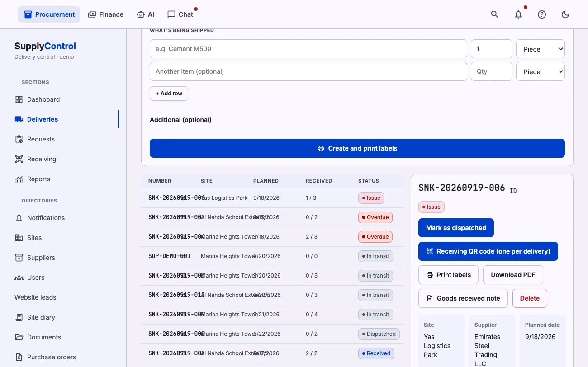Click the Dashboard grid icon in sidebar
Viewport: 588px width, 367px height.
[19, 99]
